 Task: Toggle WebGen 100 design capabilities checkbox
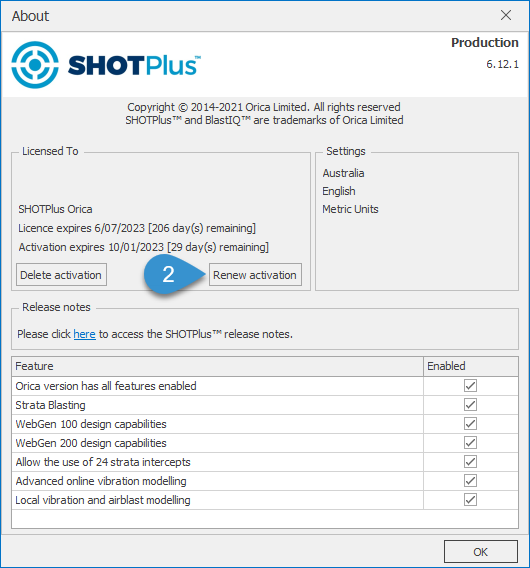(x=470, y=424)
